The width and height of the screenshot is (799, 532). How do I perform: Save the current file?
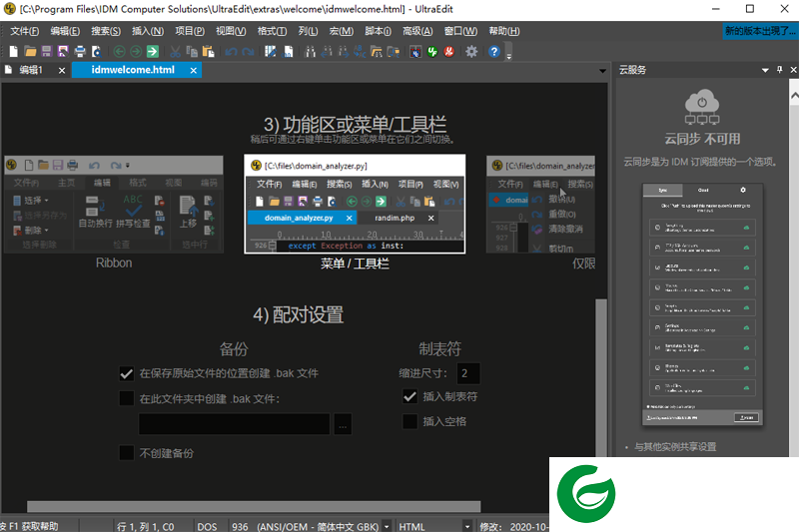[46, 52]
